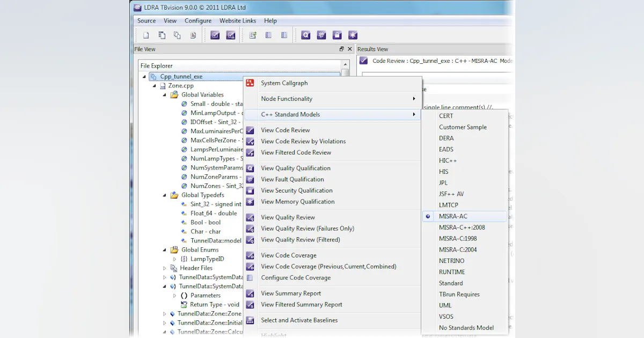Click the Configure Code Coverage menu icon
The height and width of the screenshot is (338, 644).
pyautogui.click(x=250, y=278)
